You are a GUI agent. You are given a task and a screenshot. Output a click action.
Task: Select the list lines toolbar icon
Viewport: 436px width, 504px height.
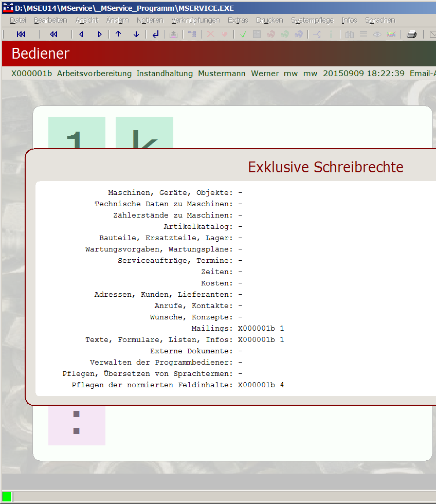[x=363, y=34]
